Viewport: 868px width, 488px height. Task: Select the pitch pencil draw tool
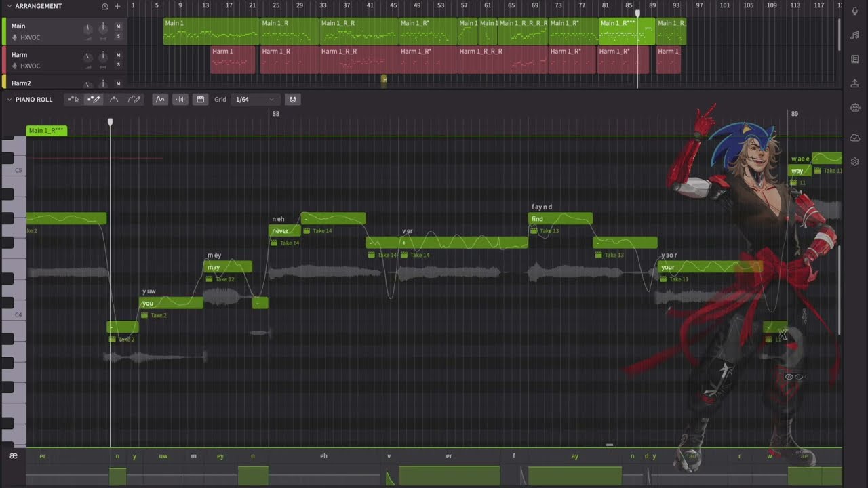point(134,100)
